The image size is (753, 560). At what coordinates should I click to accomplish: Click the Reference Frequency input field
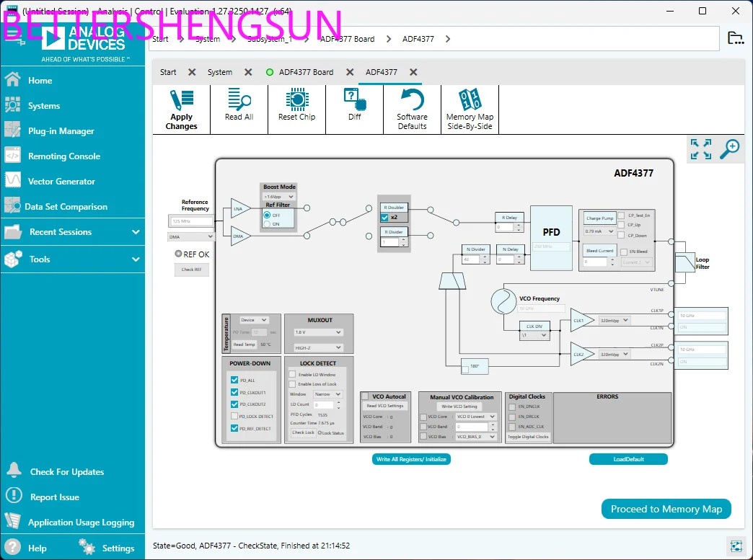pos(190,221)
